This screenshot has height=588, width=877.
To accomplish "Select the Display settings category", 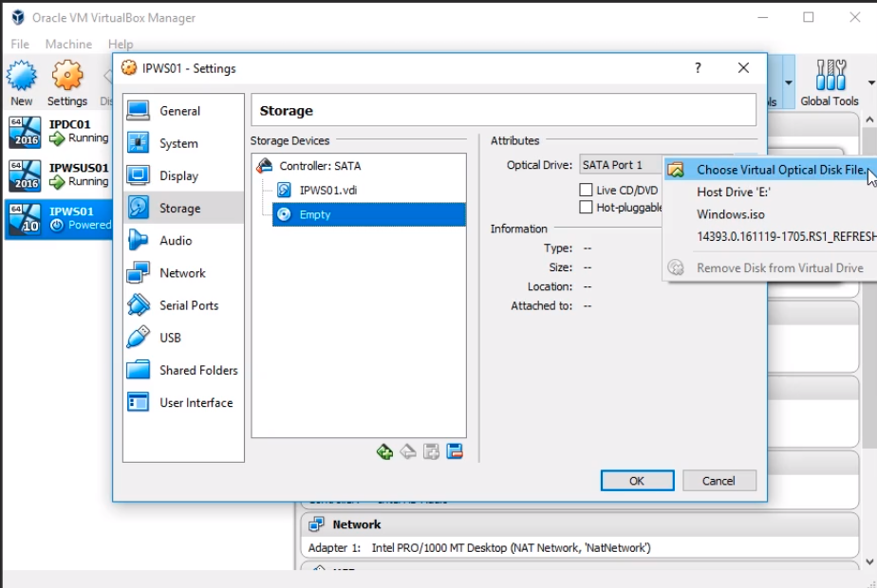I will (x=178, y=175).
